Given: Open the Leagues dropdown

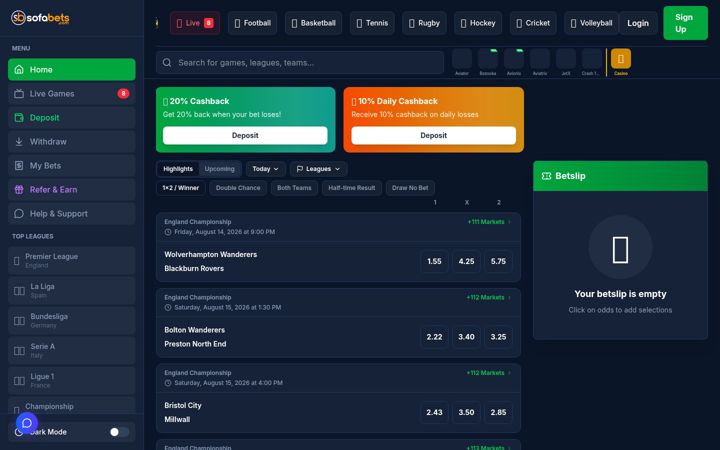Looking at the screenshot, I should pyautogui.click(x=318, y=169).
